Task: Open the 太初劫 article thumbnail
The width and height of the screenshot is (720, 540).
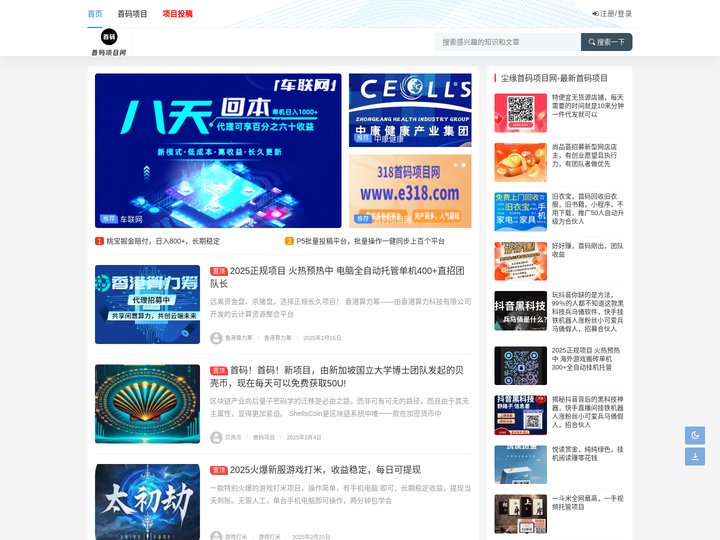Action: pyautogui.click(x=147, y=502)
